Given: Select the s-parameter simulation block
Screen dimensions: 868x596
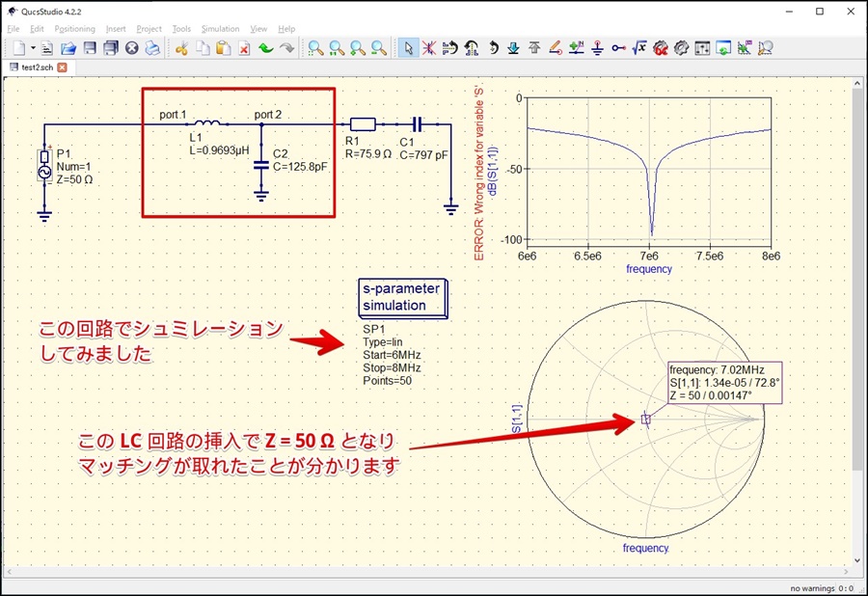Looking at the screenshot, I should (403, 298).
